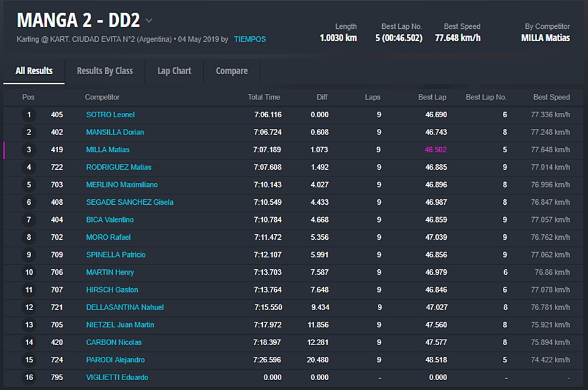Expand the MANGA 2 - DD2 title dropdown
Image resolution: width=588 pixels, height=390 pixels.
coord(149,21)
